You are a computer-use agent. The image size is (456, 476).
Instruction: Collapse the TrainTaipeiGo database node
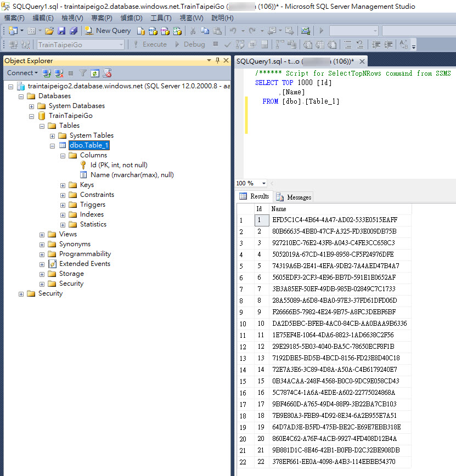pos(31,116)
